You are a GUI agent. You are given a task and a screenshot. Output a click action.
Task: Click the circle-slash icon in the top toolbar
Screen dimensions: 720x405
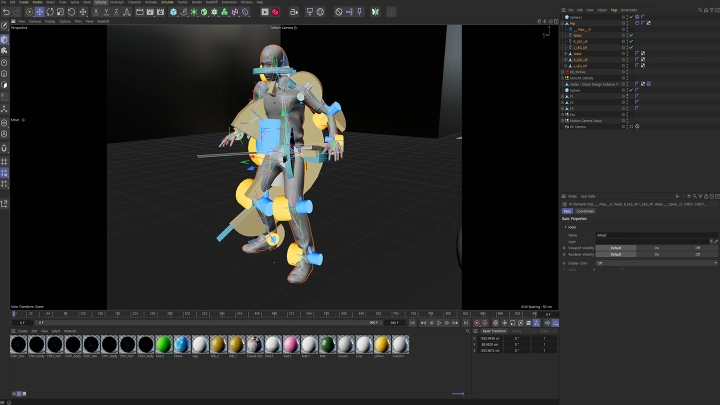338,12
